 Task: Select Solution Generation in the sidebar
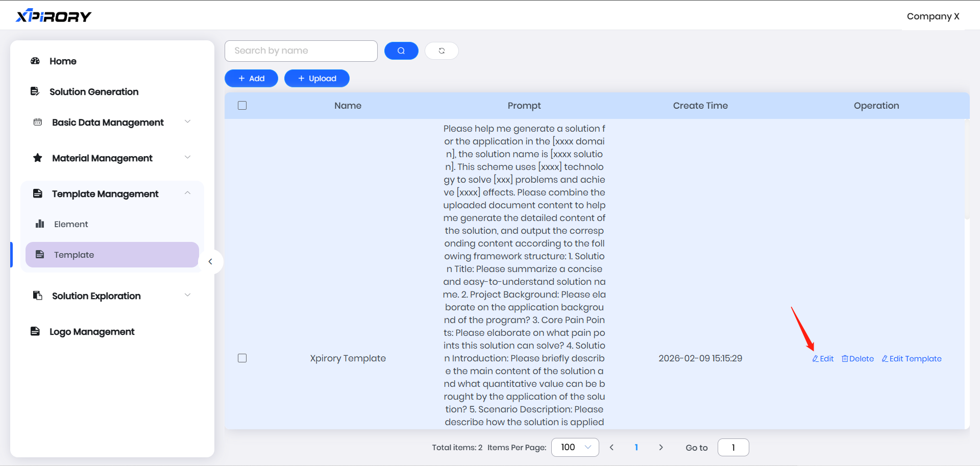(x=94, y=92)
